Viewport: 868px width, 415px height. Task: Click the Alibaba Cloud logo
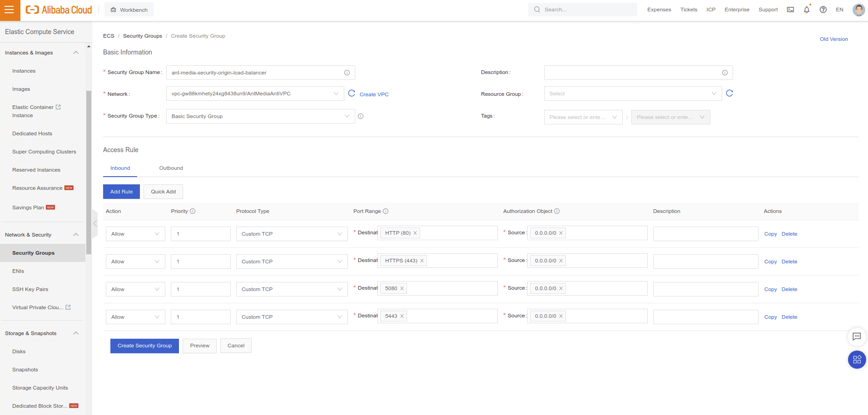click(x=59, y=10)
